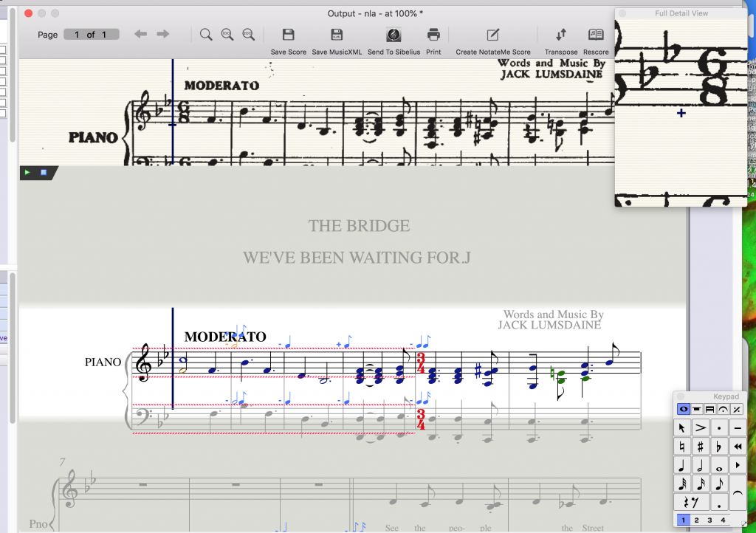This screenshot has height=533, width=756.
Task: Click the sharp accidental note in output treble staff
Action: (478, 371)
